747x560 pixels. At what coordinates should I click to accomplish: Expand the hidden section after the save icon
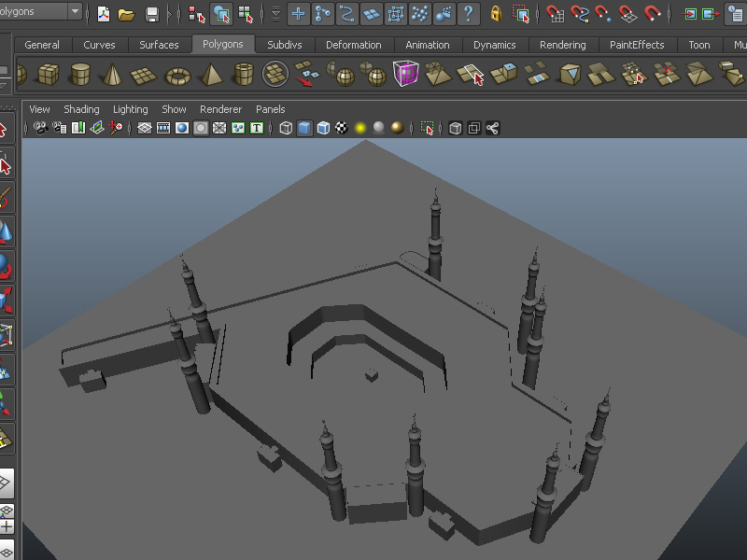click(x=169, y=14)
